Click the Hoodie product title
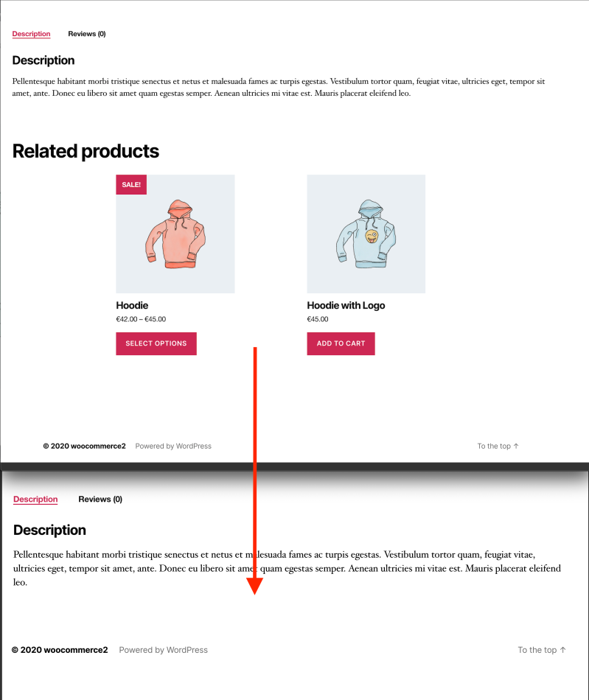 click(132, 305)
